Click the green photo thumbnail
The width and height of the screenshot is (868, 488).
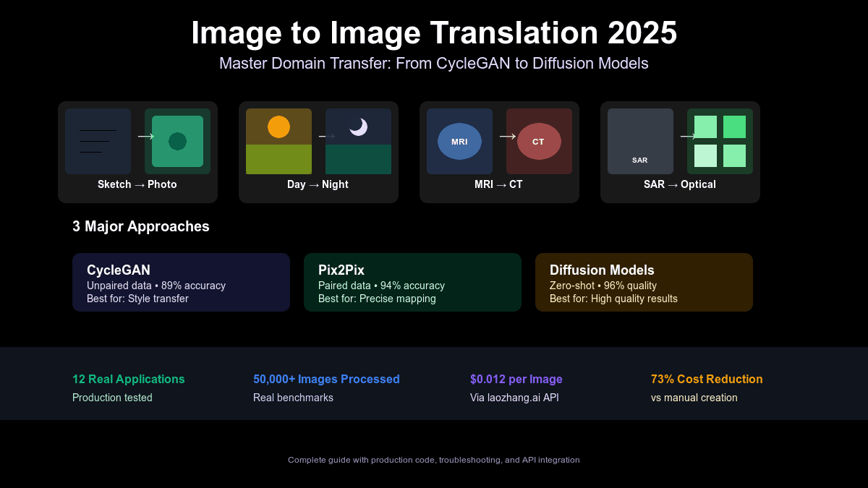pyautogui.click(x=177, y=141)
